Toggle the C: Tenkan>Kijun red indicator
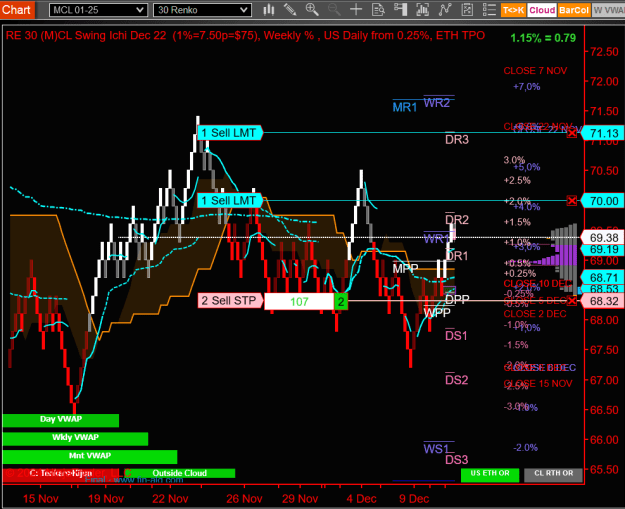The width and height of the screenshot is (625, 509). (61, 473)
